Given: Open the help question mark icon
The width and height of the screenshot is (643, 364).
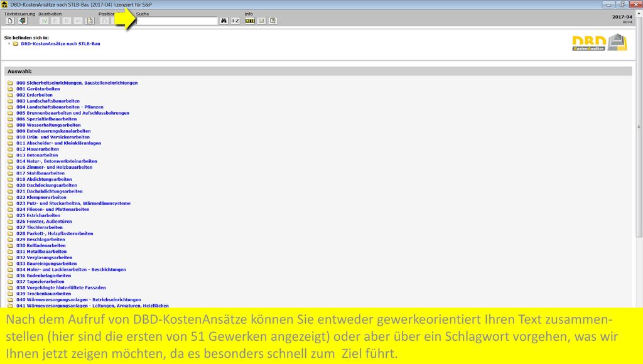Looking at the screenshot, I should 273,21.
